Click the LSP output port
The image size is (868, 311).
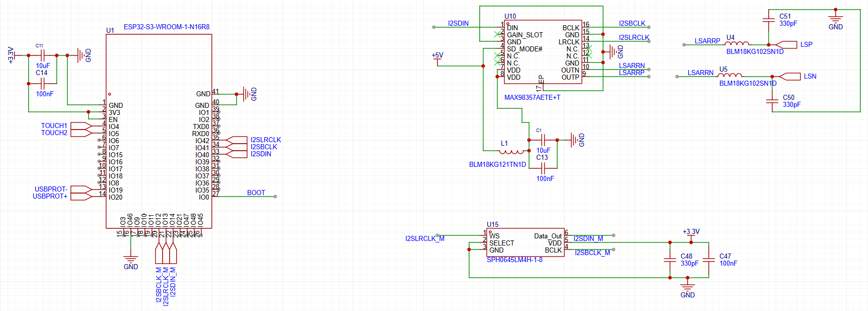[786, 44]
